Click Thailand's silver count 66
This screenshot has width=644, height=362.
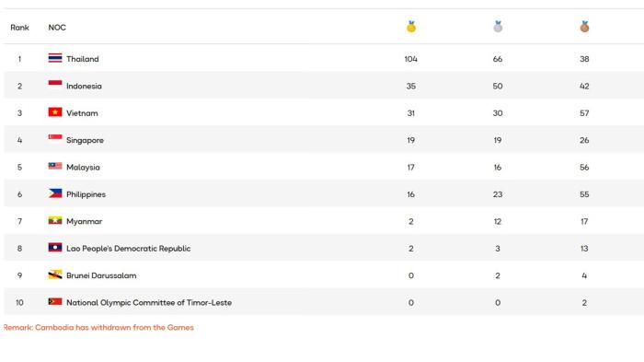498,59
